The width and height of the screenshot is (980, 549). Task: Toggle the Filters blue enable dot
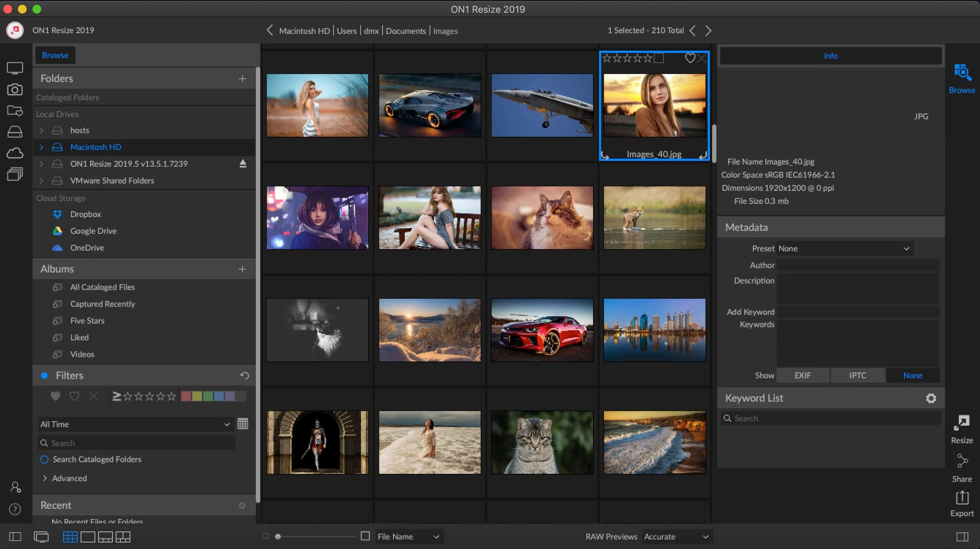45,376
